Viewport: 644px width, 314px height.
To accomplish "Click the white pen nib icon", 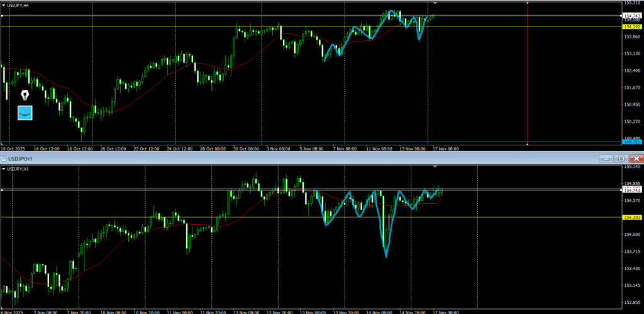I will click(x=25, y=96).
